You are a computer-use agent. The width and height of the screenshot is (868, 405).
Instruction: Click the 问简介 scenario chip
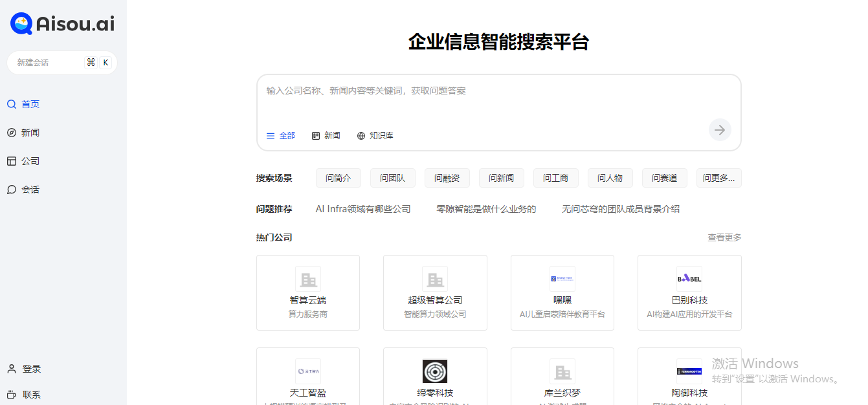pos(339,178)
